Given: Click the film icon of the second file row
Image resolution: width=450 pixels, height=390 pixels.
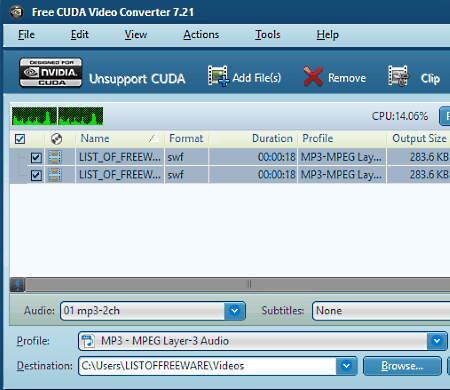Looking at the screenshot, I should tap(55, 175).
